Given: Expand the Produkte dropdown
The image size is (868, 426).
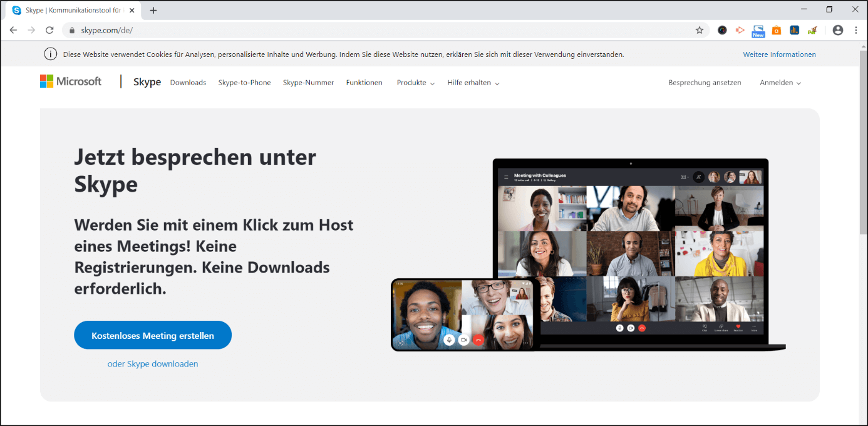Looking at the screenshot, I should (416, 83).
